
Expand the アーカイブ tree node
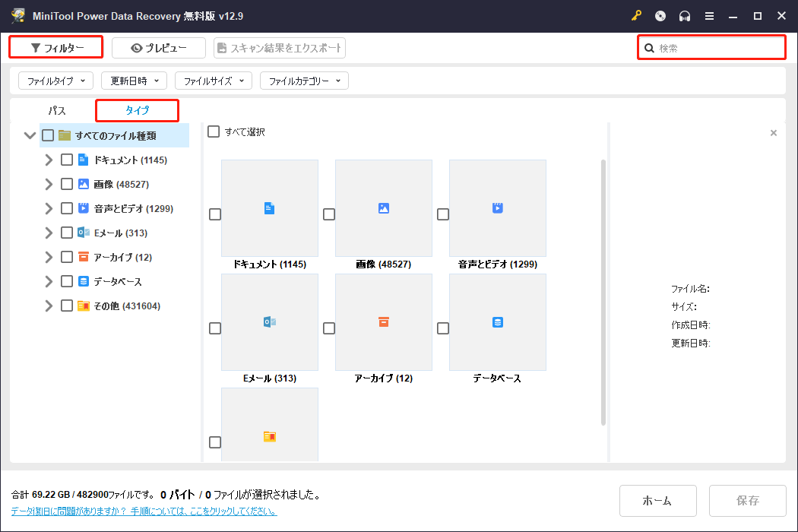tap(49, 257)
